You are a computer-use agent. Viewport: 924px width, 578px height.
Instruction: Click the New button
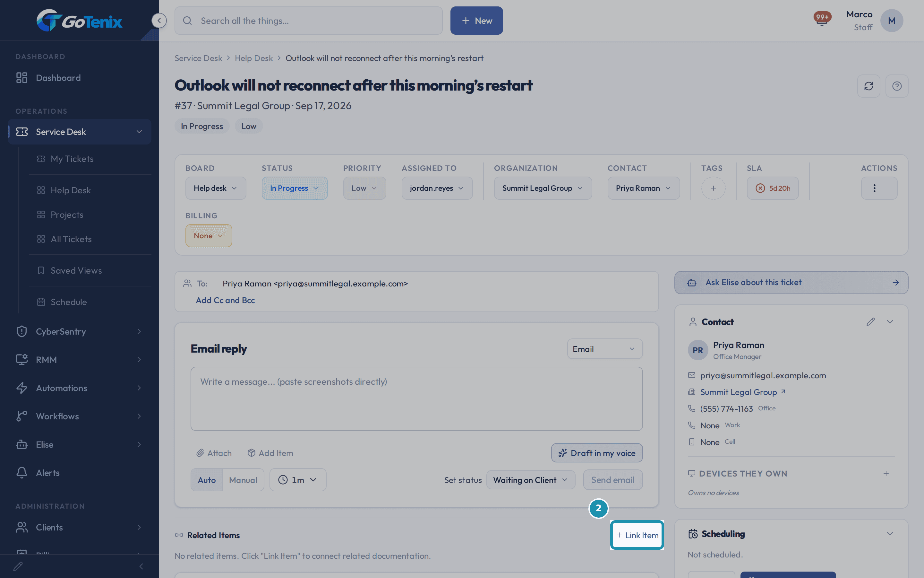coord(476,21)
